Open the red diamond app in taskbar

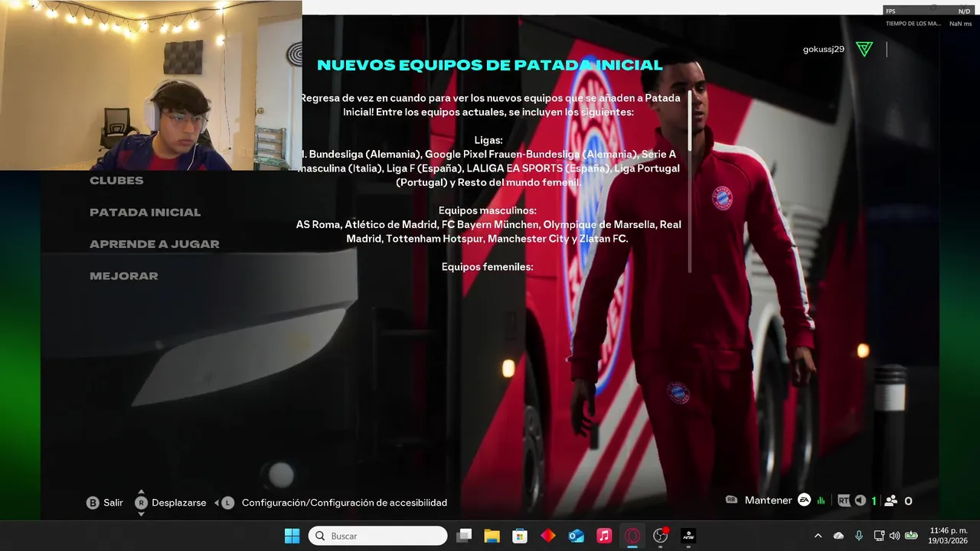(x=548, y=536)
